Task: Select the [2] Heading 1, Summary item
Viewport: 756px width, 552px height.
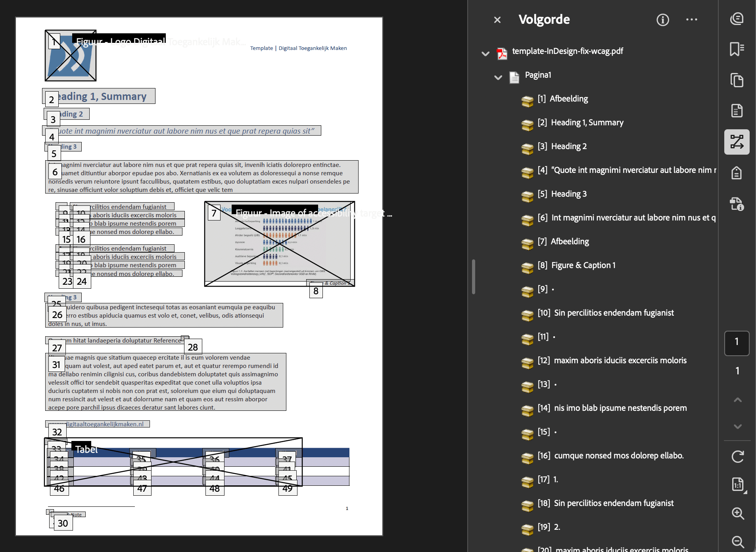Action: [x=587, y=123]
